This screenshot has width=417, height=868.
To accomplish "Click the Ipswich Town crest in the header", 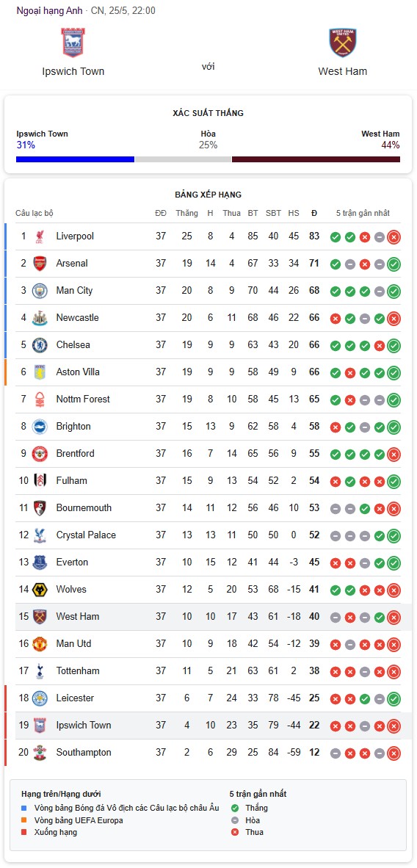I will click(x=73, y=43).
